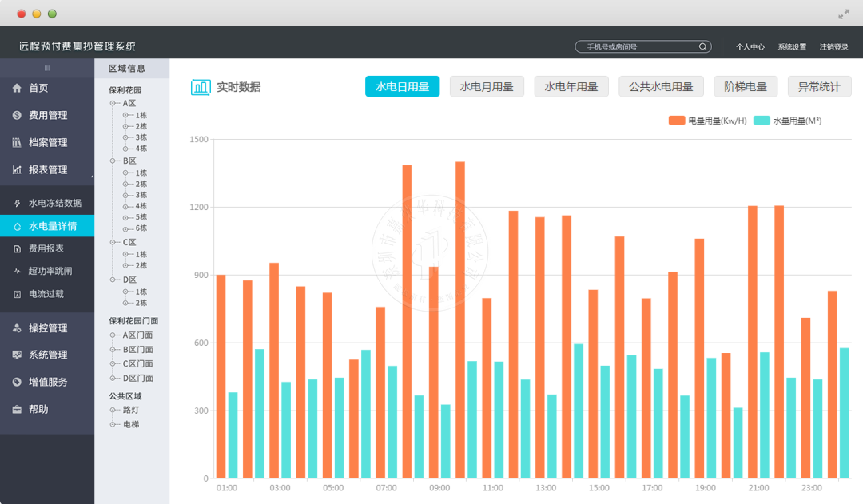
Task: Open 费用管理 menu
Action: click(47, 115)
